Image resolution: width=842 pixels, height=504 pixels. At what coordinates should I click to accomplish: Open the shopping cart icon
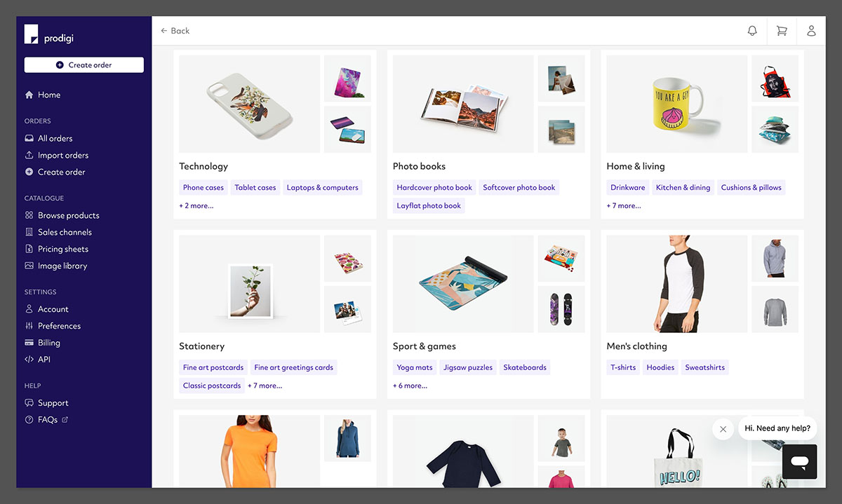coord(782,31)
